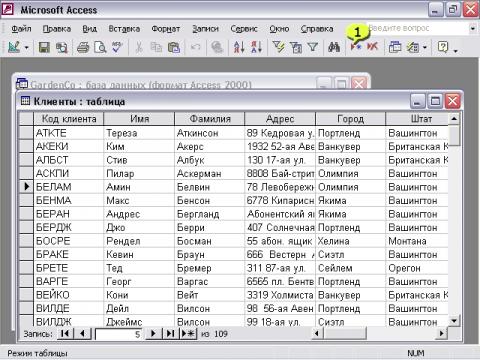The width and height of the screenshot is (480, 360).
Task: Click the New Record toolbar icon
Action: point(356,47)
